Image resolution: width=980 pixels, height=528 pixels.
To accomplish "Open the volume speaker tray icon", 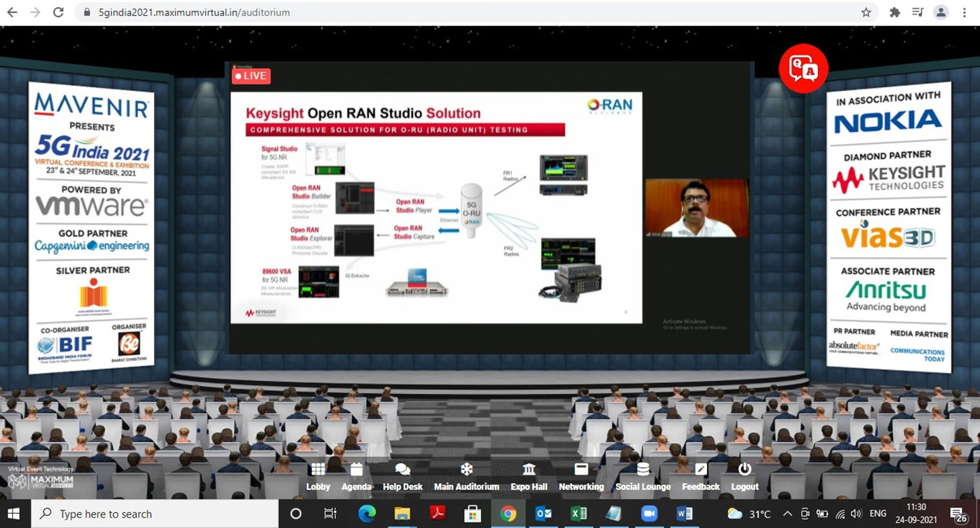I will tap(855, 514).
